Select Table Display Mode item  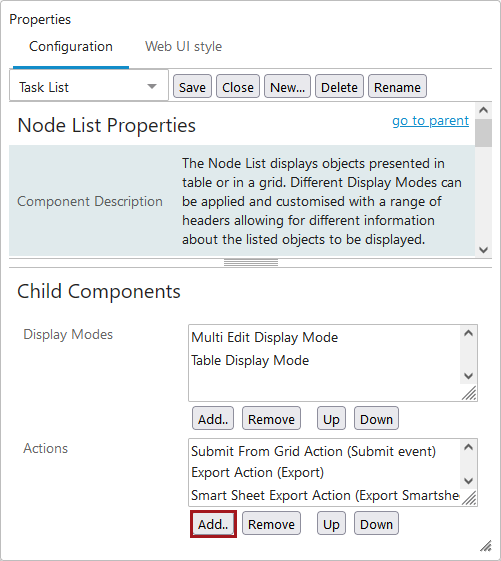tap(250, 360)
